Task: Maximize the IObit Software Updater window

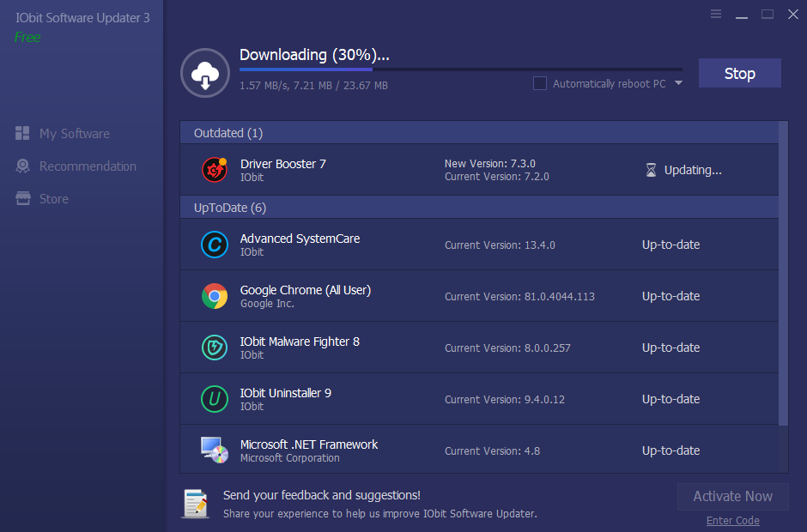Action: coord(768,15)
